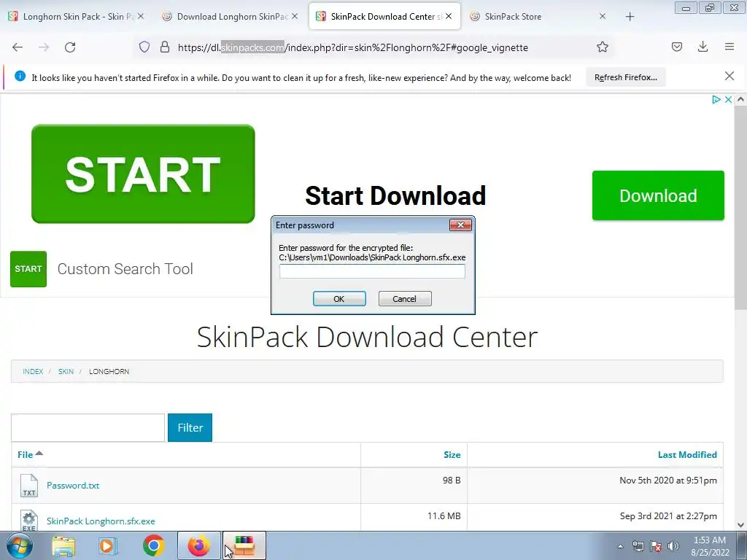Image resolution: width=747 pixels, height=560 pixels.
Task: Go to INDEX breadcrumb link
Action: [x=33, y=371]
